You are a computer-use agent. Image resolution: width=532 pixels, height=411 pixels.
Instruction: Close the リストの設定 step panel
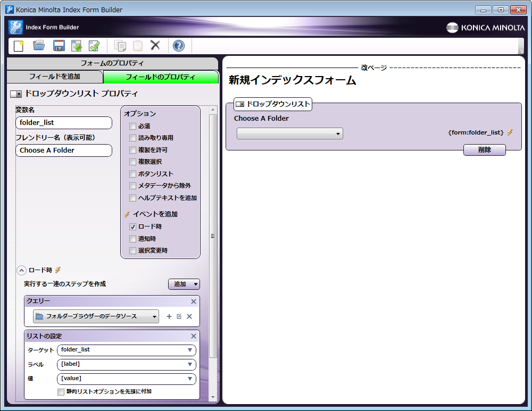[x=194, y=336]
